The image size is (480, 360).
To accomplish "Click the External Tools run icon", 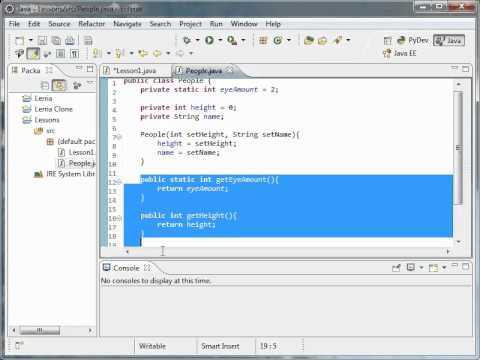I will coord(232,40).
